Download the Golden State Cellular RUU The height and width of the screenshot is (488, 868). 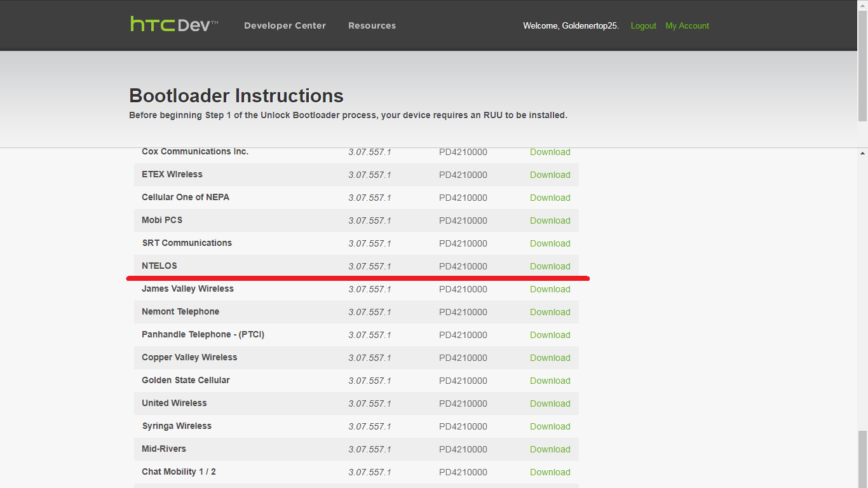point(550,381)
